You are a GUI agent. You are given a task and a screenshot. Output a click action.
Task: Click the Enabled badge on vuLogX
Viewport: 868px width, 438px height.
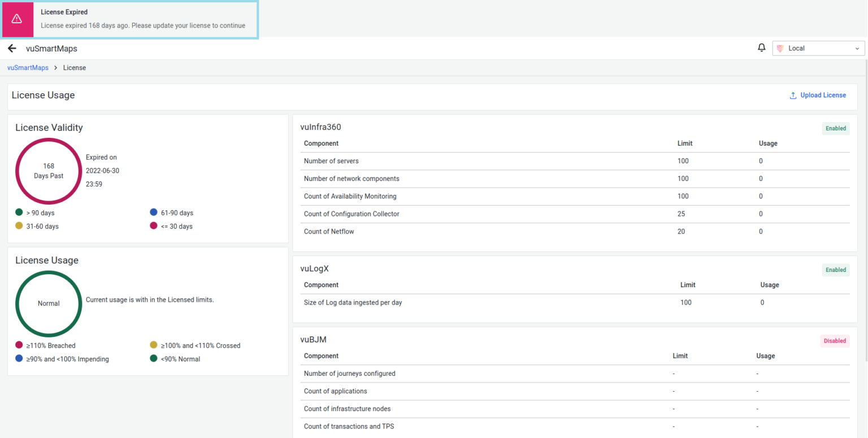835,270
